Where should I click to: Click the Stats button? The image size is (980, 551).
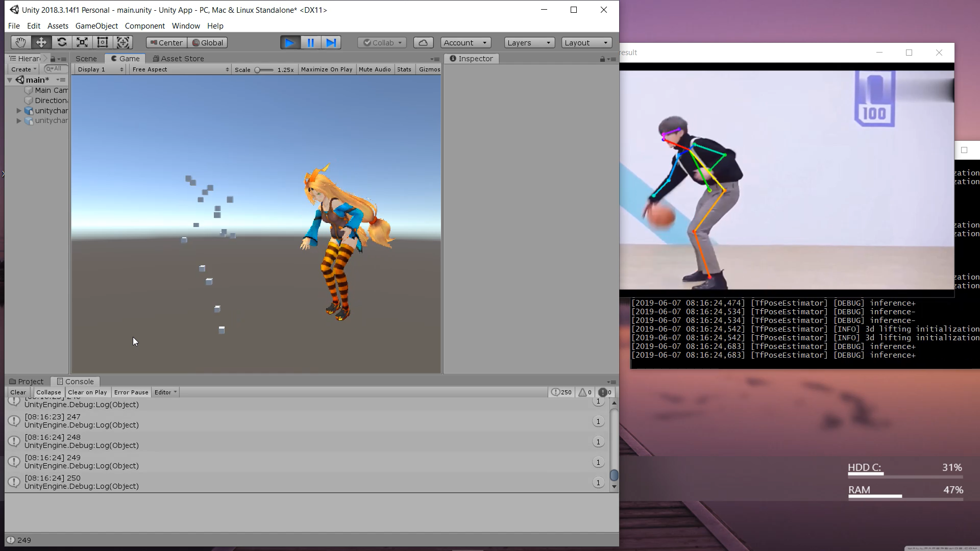pos(404,69)
